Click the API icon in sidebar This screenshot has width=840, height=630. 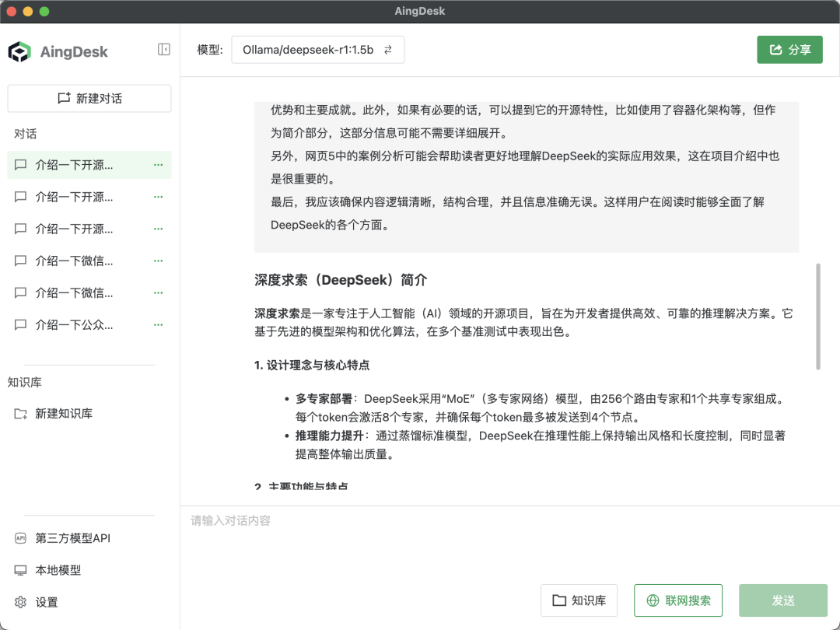(20, 538)
